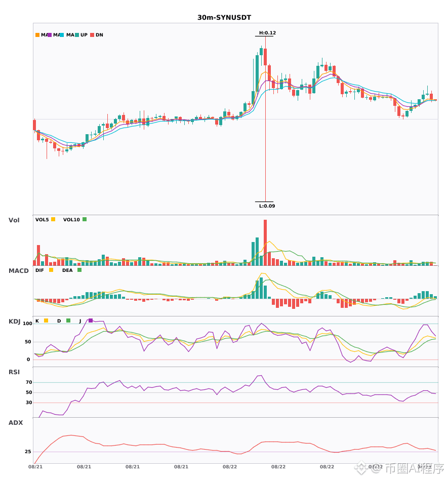Click the UP legend text

tap(84, 35)
